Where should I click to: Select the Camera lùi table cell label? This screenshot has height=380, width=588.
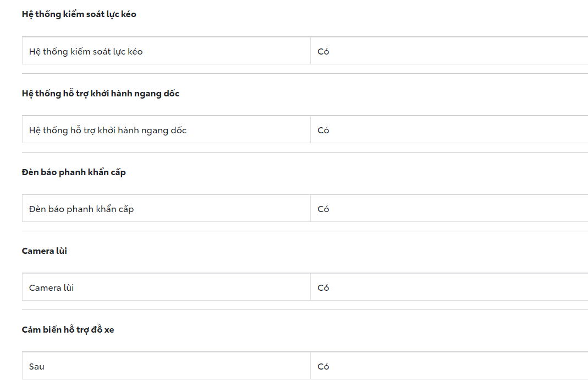[x=52, y=288]
